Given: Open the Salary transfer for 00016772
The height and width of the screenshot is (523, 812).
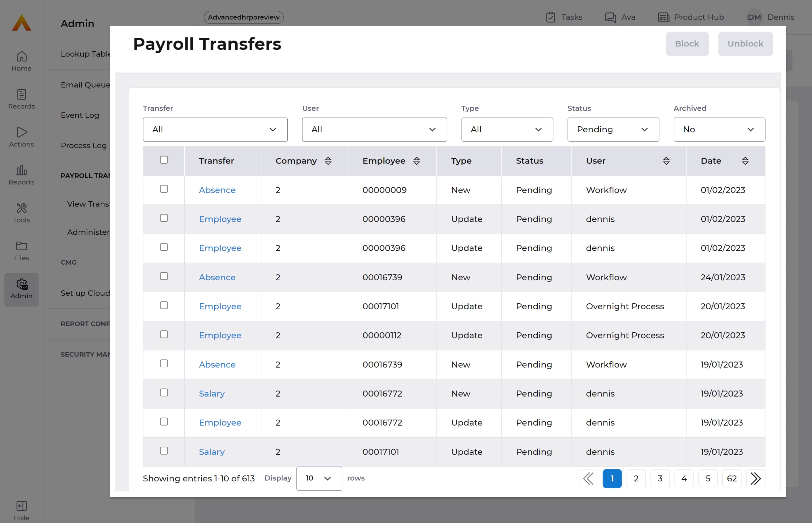Looking at the screenshot, I should [212, 394].
